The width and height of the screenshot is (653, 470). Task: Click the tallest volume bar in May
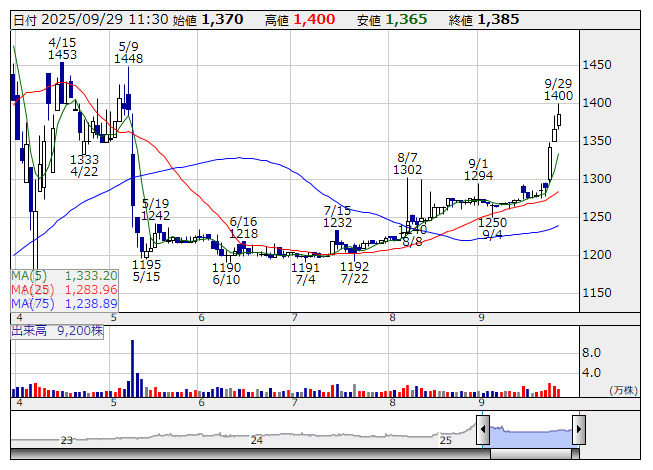click(132, 368)
